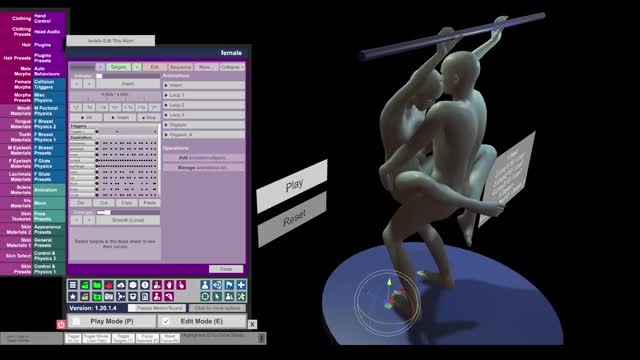Click the green circle target icon

tap(205, 297)
